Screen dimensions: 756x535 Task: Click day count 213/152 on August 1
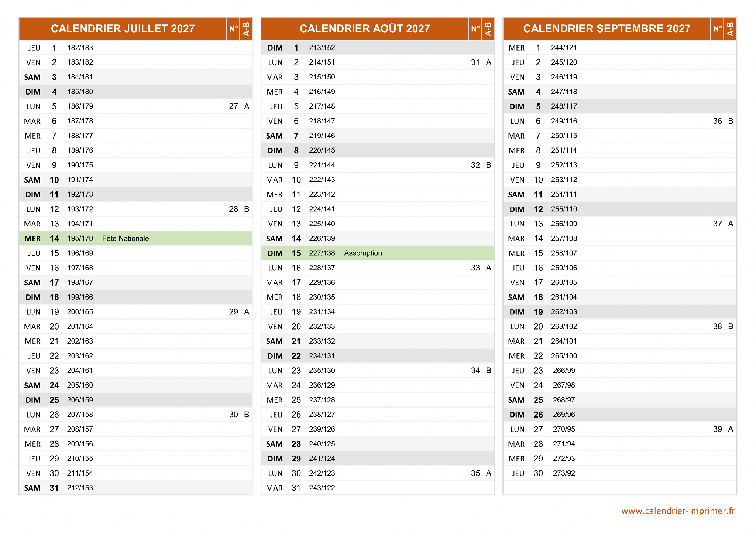point(322,48)
